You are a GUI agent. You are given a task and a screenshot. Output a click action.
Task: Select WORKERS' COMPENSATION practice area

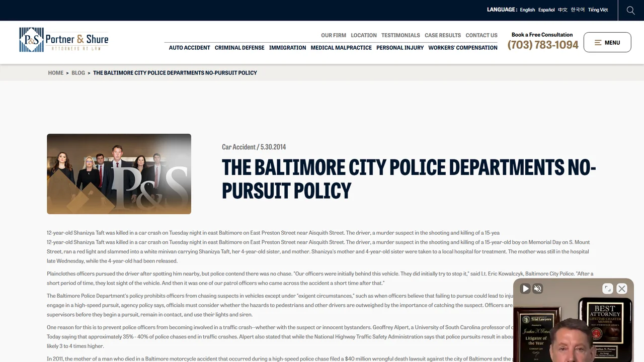point(463,48)
